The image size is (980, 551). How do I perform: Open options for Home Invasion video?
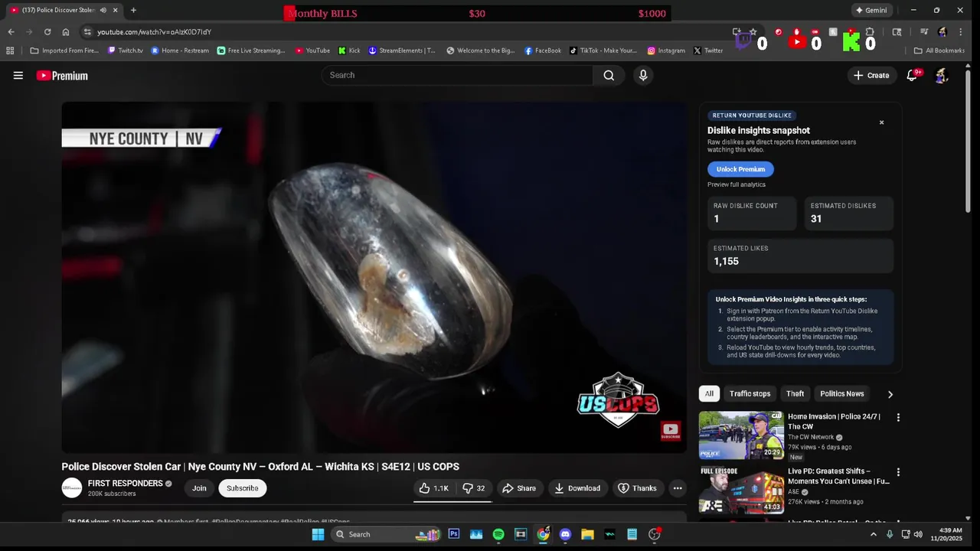click(898, 418)
